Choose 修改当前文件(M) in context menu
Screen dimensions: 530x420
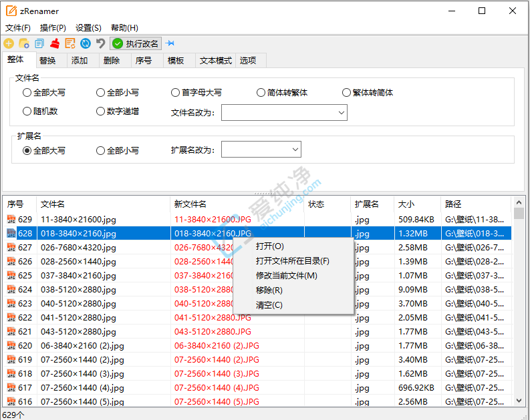pyautogui.click(x=293, y=276)
